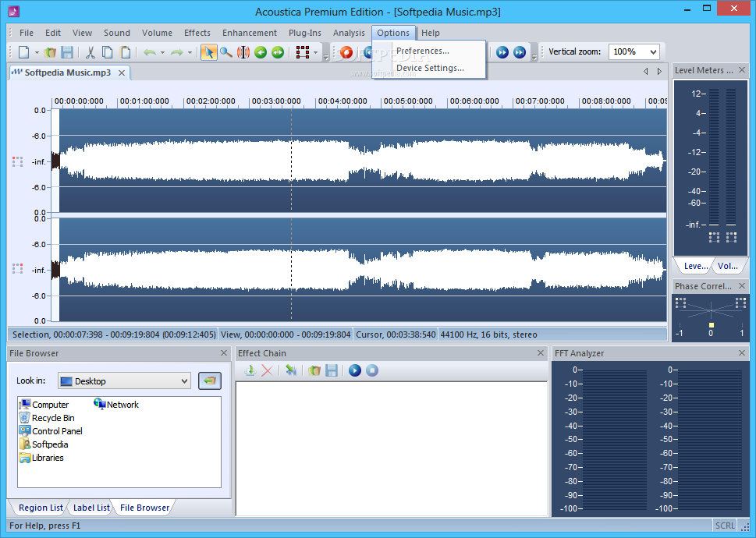
Task: Open the File menu
Action: click(27, 33)
